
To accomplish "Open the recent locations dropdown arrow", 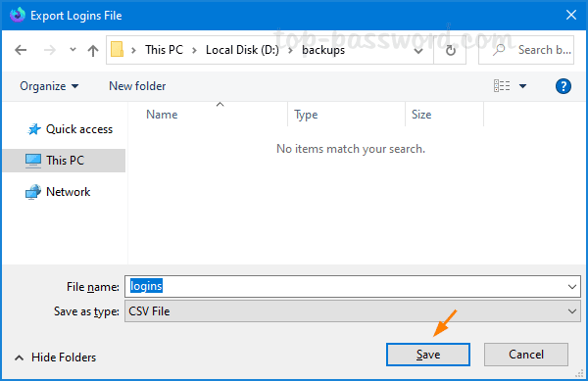I will click(73, 49).
